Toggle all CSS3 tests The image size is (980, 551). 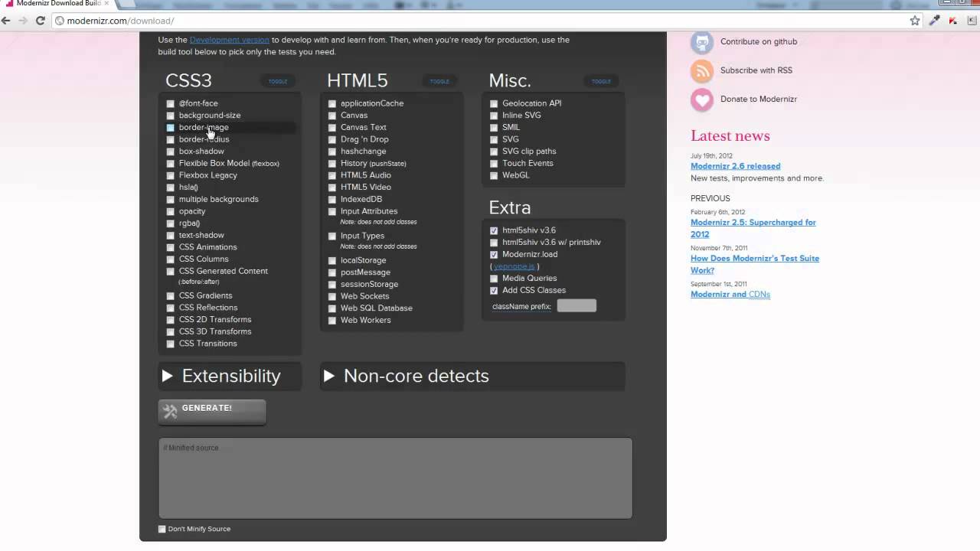point(278,81)
